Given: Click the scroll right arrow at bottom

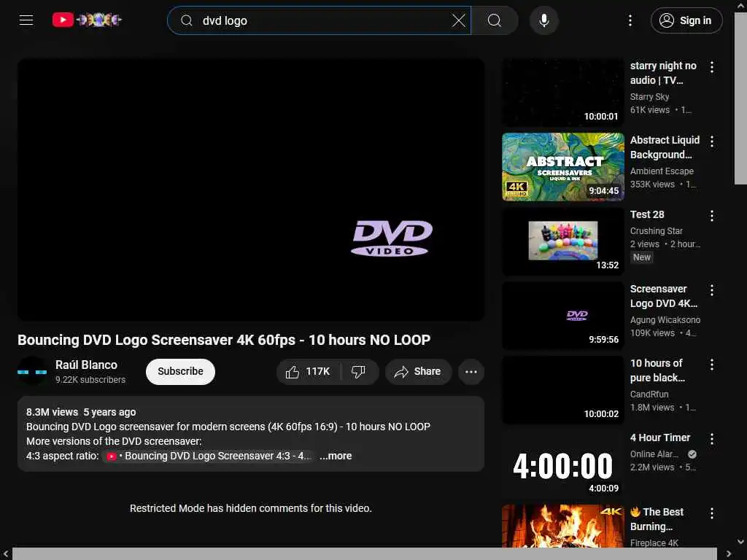Looking at the screenshot, I should (x=728, y=554).
